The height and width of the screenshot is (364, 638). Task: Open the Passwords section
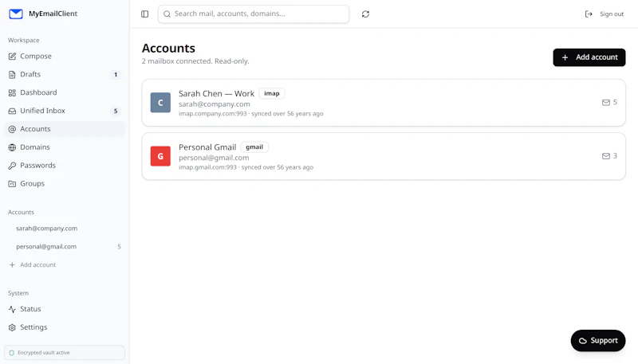65,166
